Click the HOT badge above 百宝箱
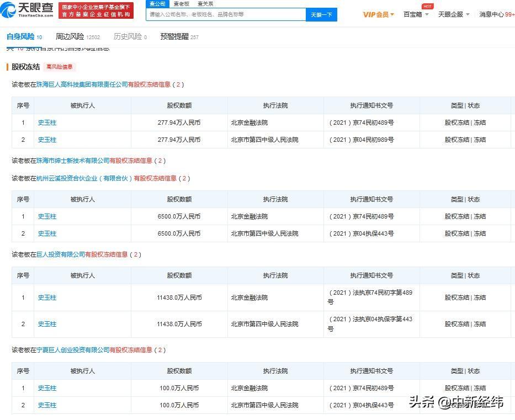Image resolution: width=515 pixels, height=420 pixels. 428,7
